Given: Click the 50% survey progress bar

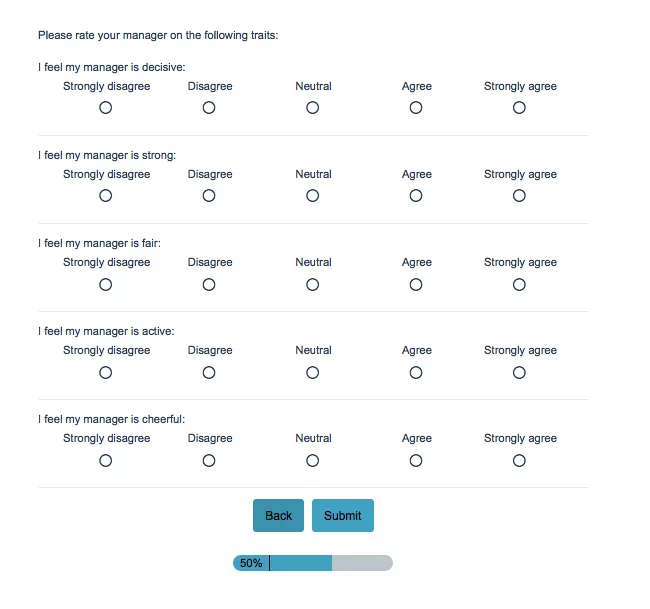Looking at the screenshot, I should coord(313,563).
